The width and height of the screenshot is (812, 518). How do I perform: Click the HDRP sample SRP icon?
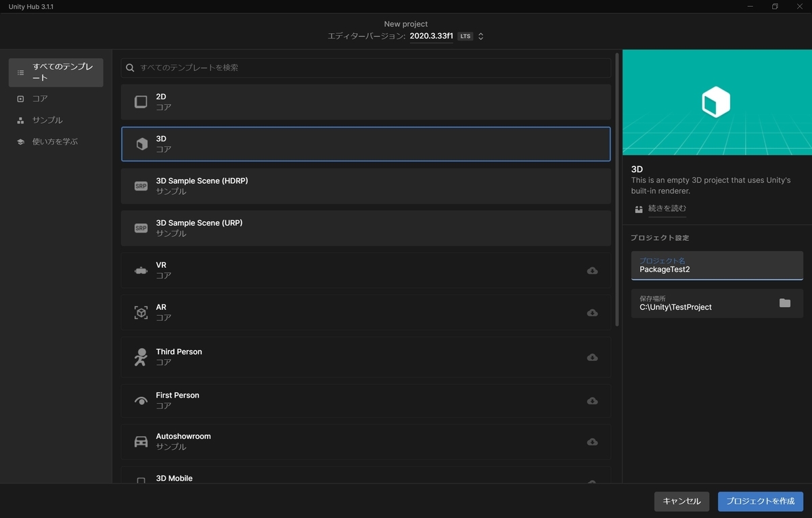tap(141, 186)
